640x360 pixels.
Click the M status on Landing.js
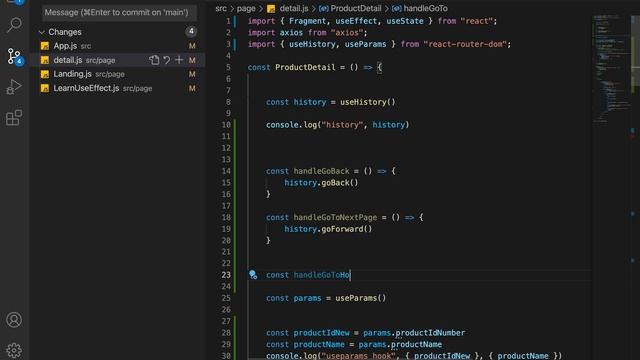192,74
